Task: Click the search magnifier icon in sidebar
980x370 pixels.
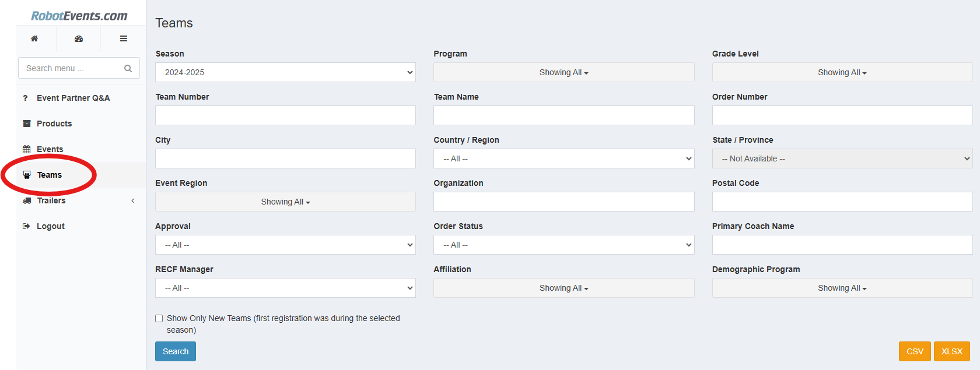Action: coord(128,68)
